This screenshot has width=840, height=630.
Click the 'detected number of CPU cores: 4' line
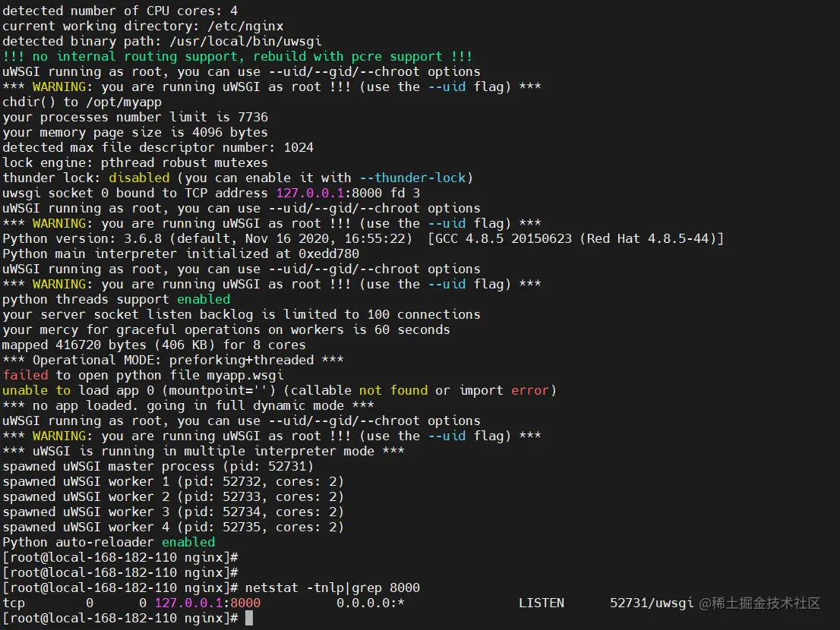click(120, 11)
